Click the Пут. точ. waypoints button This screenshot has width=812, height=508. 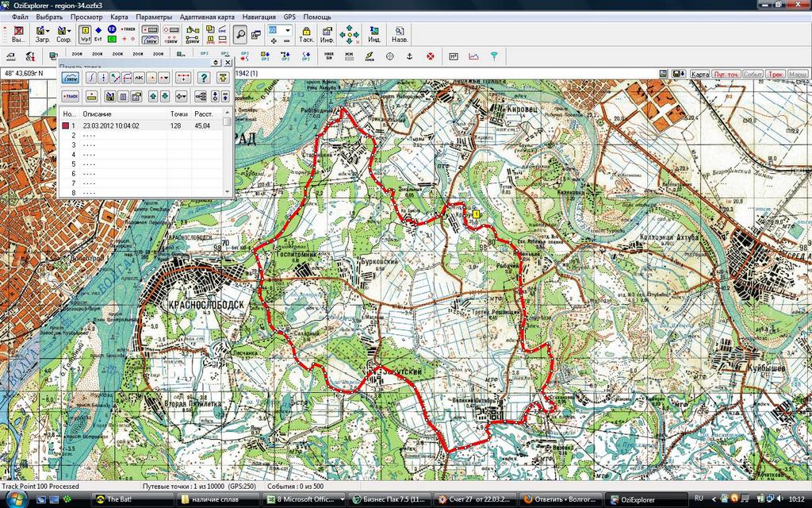726,74
